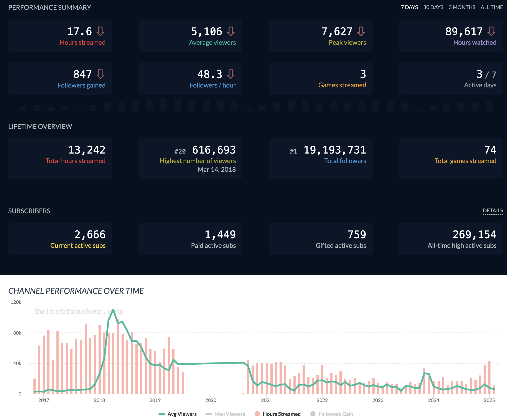
Task: Click the down arrow next to Average viewers
Action: 230,31
